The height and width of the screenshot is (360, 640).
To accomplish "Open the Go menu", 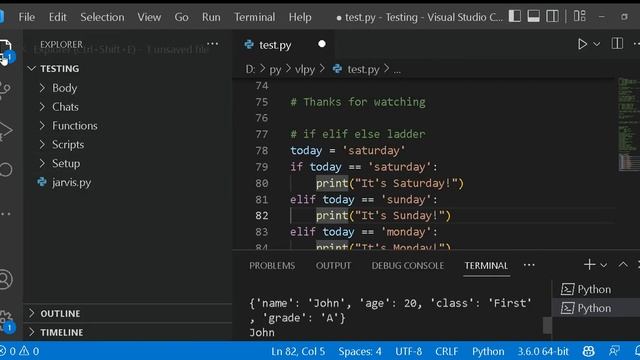I will (181, 17).
